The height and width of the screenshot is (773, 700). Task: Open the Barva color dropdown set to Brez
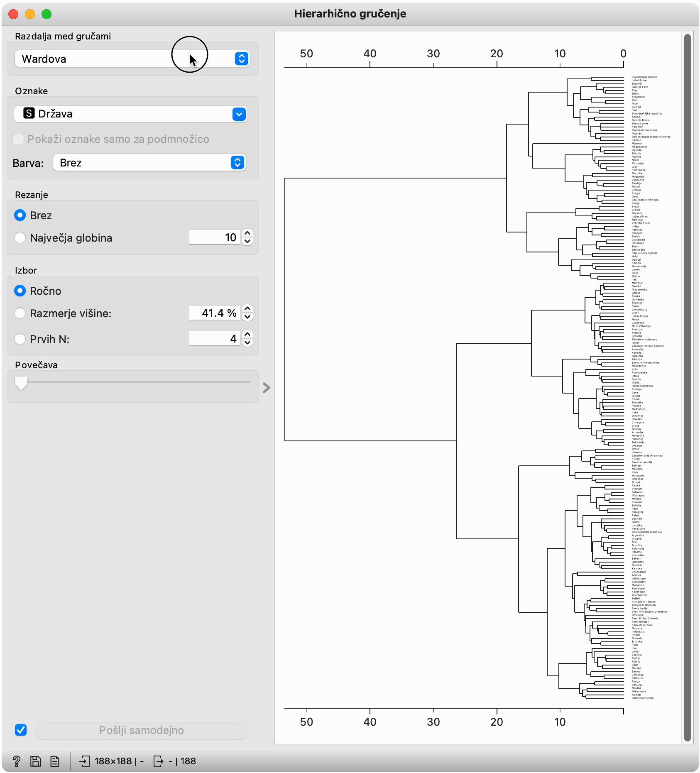[x=149, y=162]
